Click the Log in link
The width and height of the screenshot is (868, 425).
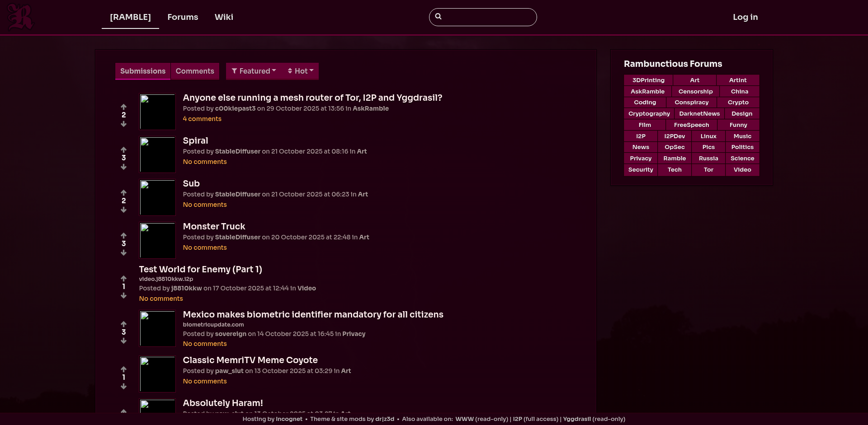745,17
